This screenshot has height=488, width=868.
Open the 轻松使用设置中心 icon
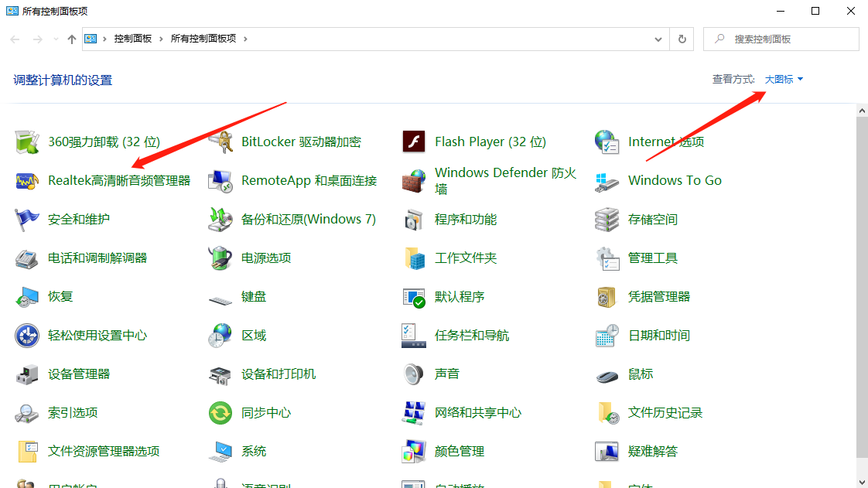coord(26,336)
